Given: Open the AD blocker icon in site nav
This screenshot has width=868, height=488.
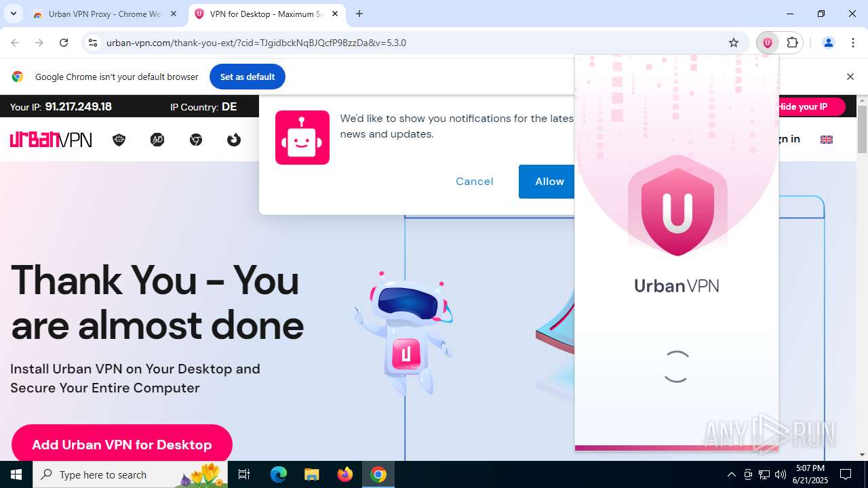Looking at the screenshot, I should pos(157,140).
